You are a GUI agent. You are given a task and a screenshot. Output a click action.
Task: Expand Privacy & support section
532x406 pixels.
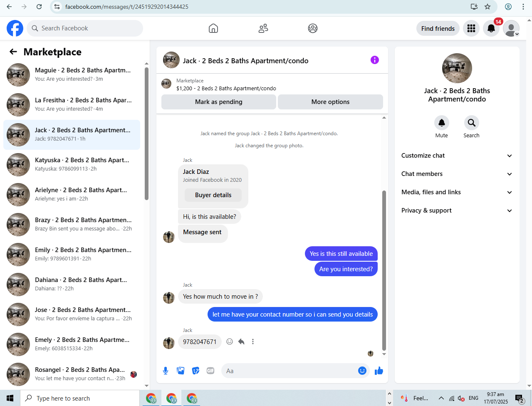tap(457, 210)
